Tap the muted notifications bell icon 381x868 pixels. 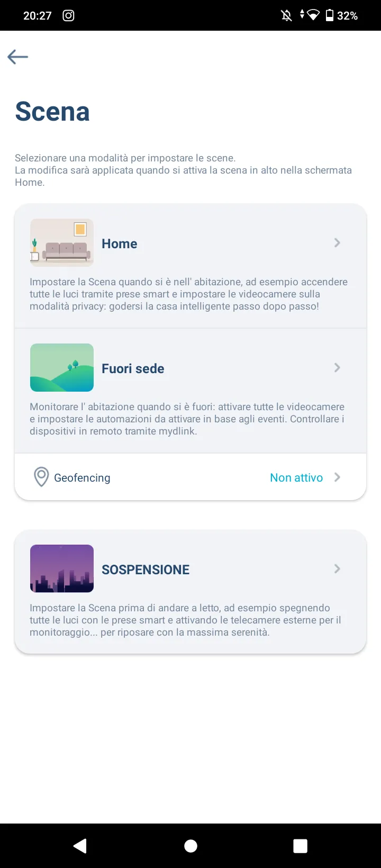pyautogui.click(x=286, y=15)
